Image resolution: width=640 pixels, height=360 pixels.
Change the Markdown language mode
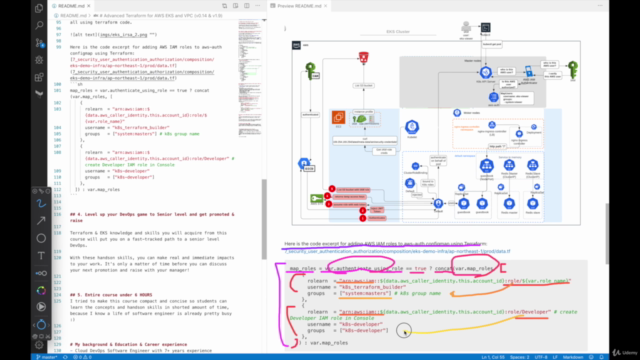click(573, 357)
